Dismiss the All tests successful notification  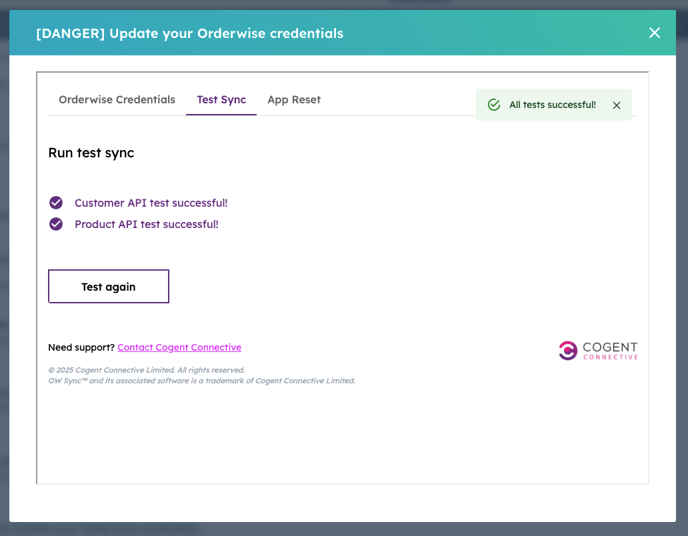point(616,105)
